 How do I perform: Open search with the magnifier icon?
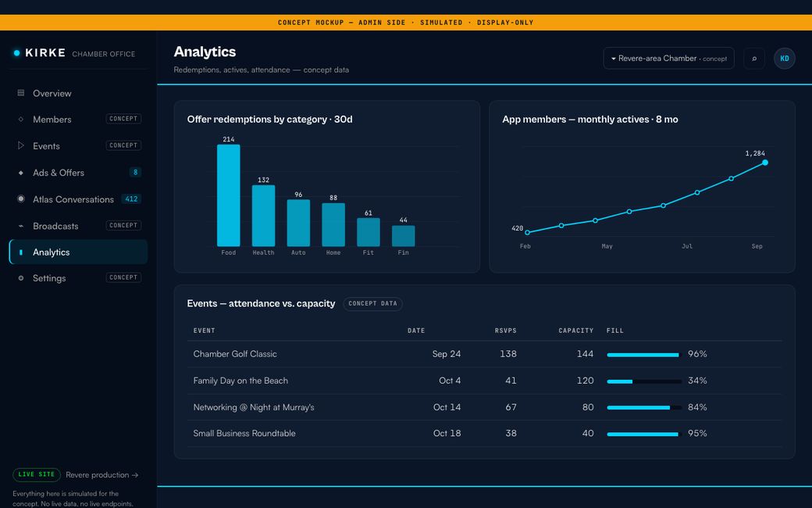tap(754, 59)
